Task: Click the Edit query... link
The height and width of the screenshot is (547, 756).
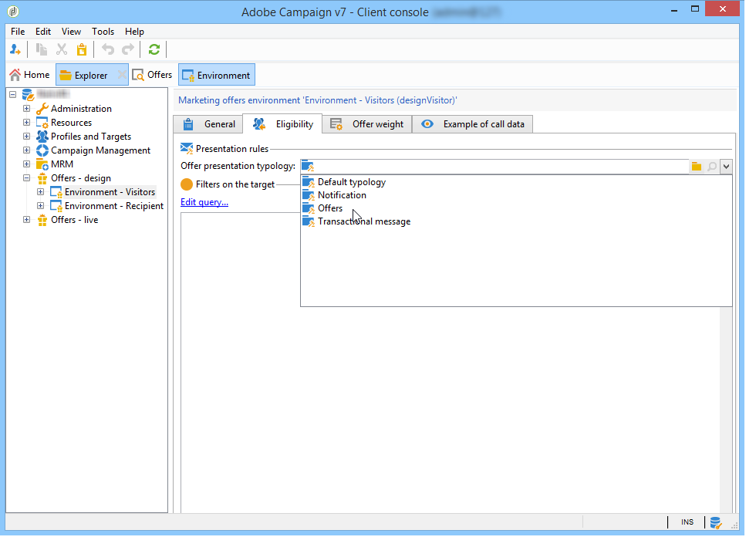Action: tap(204, 202)
